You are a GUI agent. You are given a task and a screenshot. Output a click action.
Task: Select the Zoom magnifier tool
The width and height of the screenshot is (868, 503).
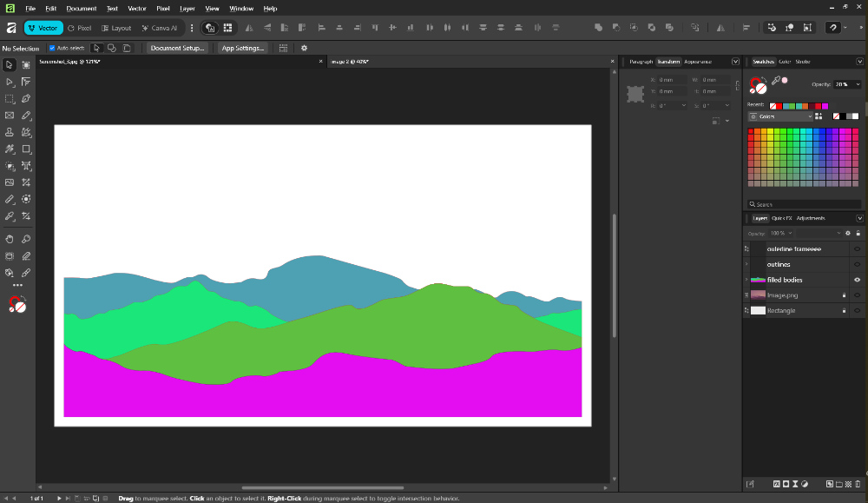[26, 239]
